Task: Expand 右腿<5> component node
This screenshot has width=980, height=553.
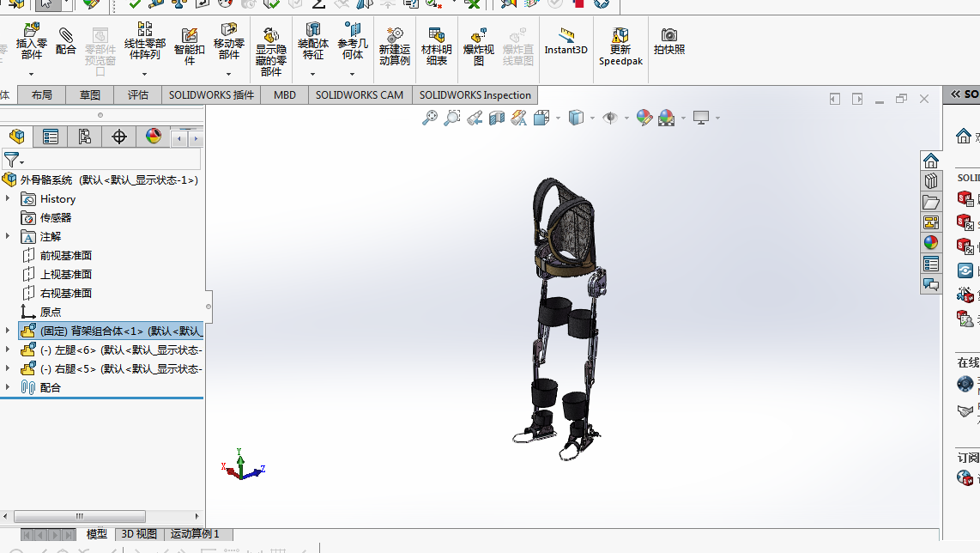Action: pyautogui.click(x=8, y=368)
